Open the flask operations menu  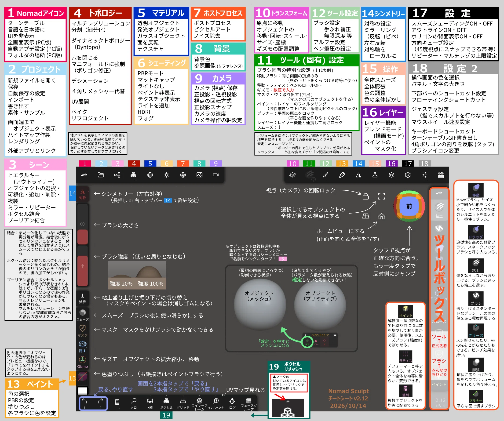coord(375,175)
